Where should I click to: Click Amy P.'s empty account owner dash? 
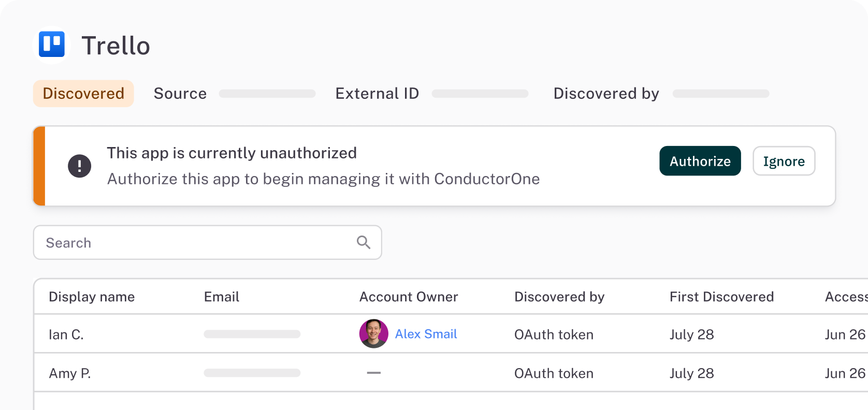[x=373, y=373]
